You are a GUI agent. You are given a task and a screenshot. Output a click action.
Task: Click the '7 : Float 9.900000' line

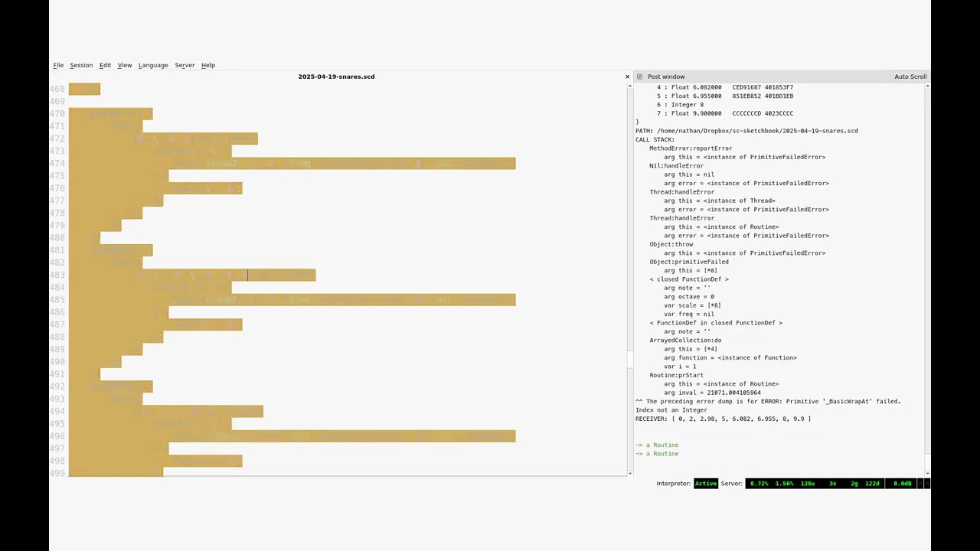point(724,113)
